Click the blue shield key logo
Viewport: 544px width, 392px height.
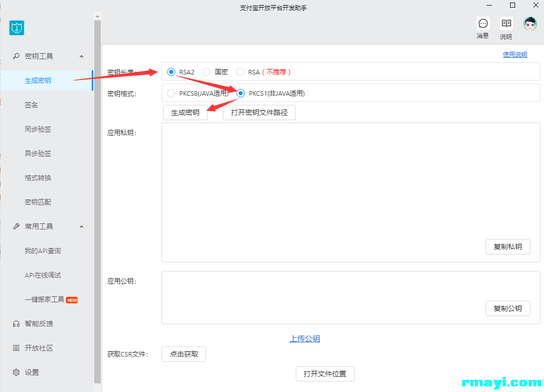pos(17,28)
